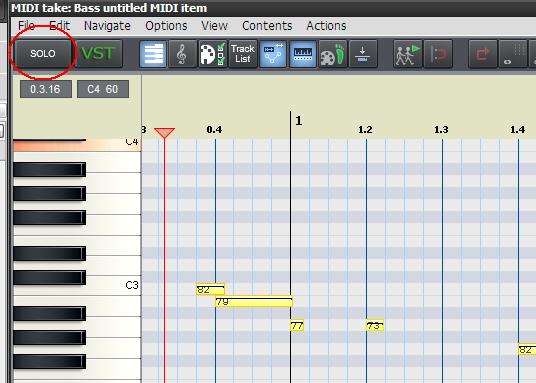Click the red export arrow icon
Screen dimensions: 536x383
[x=482, y=54]
